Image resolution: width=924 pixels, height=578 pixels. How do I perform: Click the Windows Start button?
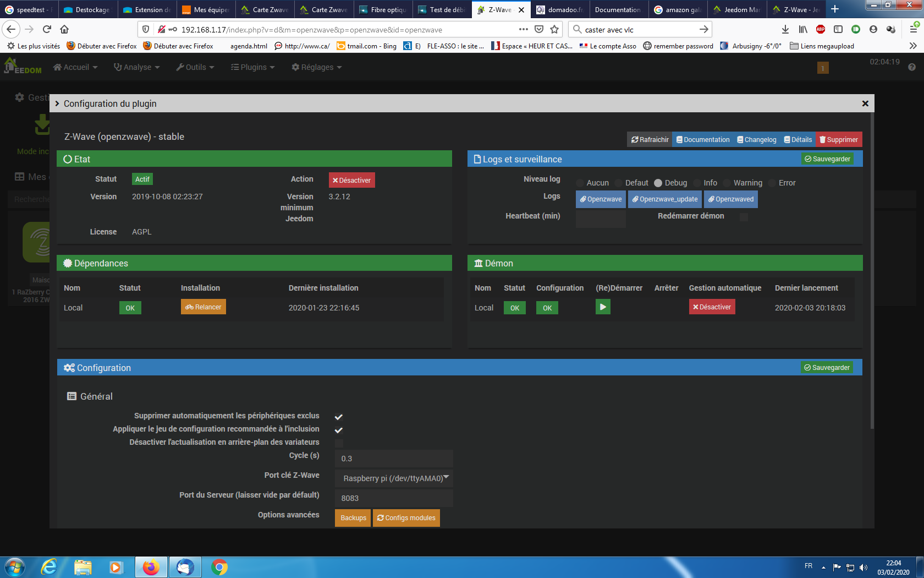(x=15, y=567)
